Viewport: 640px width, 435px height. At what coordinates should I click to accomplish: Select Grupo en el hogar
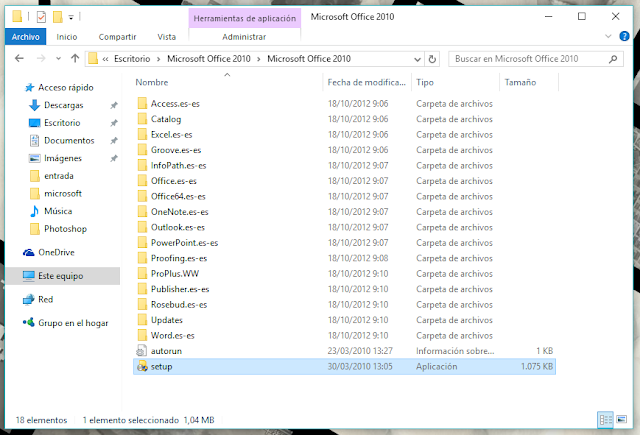pos(73,323)
